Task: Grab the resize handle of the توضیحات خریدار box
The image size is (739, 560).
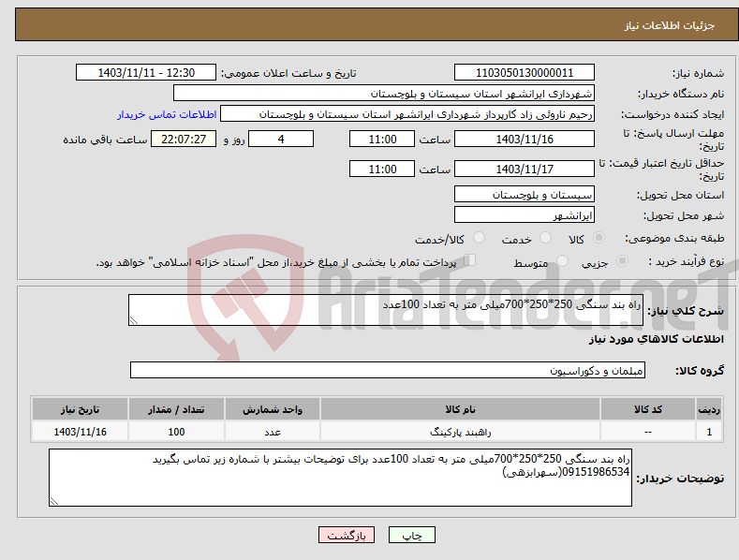Action: point(54,502)
